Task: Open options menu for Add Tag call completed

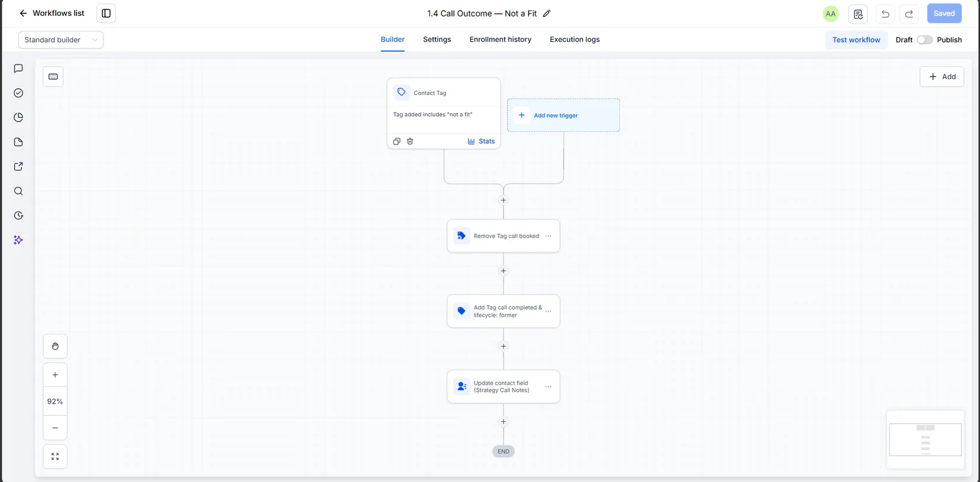Action: (x=548, y=312)
